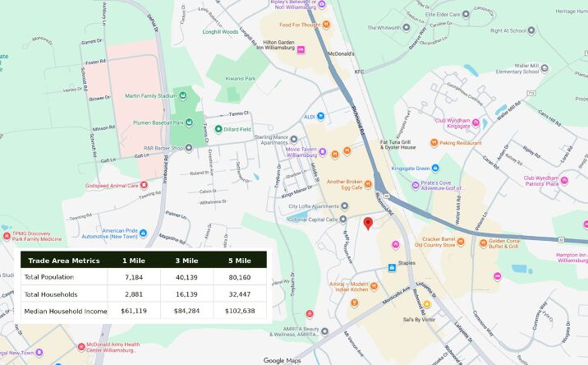The width and height of the screenshot is (588, 365).
Task: Select population value 7,184
Action: tap(134, 278)
